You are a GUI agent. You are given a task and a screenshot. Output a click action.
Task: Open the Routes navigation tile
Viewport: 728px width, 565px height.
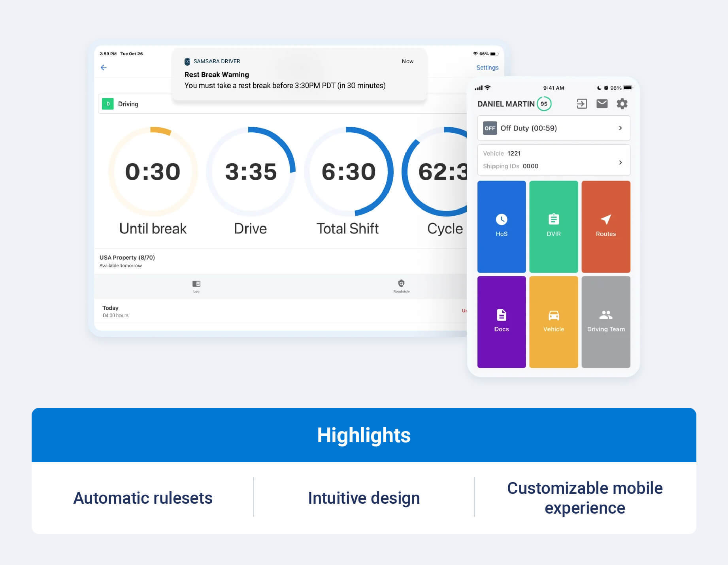(605, 227)
